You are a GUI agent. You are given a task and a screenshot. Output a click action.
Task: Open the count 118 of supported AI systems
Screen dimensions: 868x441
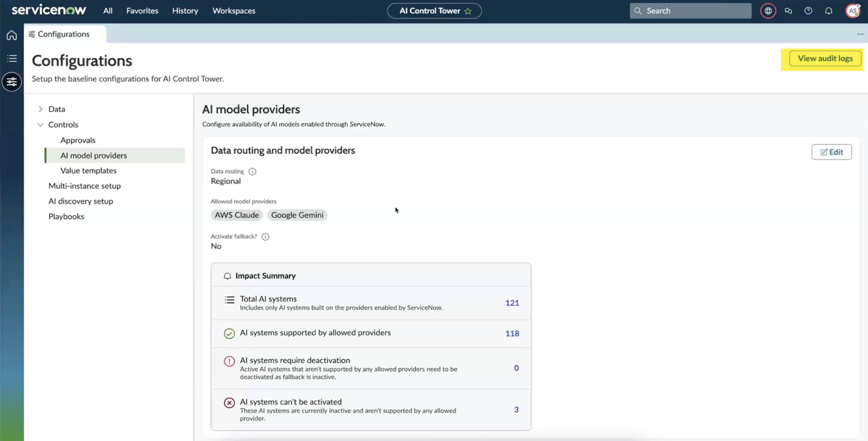coord(512,334)
